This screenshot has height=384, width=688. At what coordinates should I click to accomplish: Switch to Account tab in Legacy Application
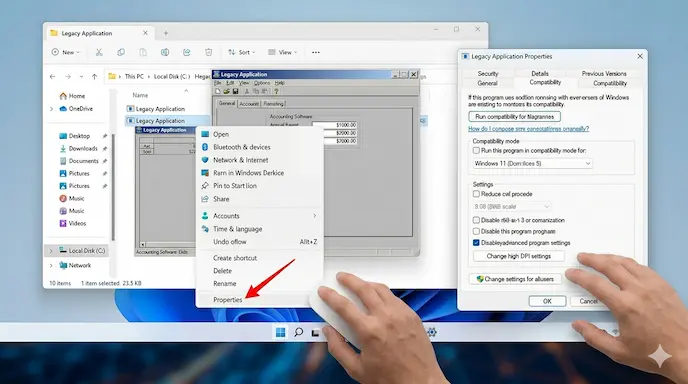(x=249, y=104)
